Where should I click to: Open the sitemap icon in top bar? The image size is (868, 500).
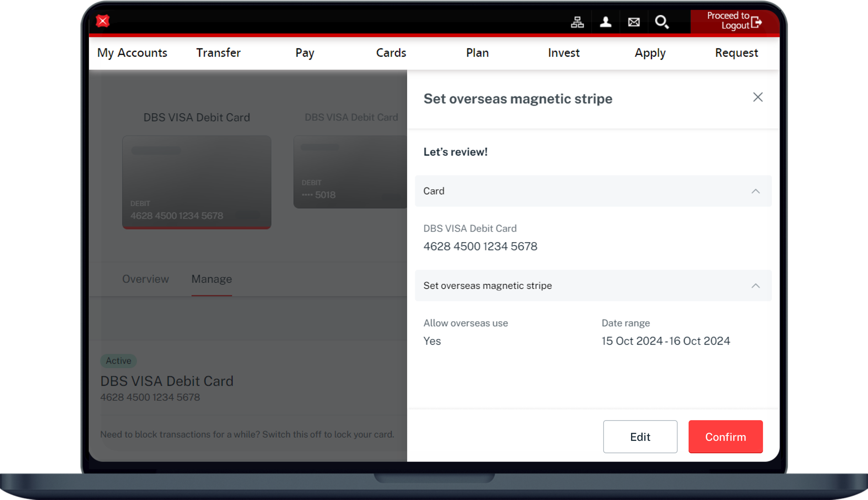click(x=577, y=22)
